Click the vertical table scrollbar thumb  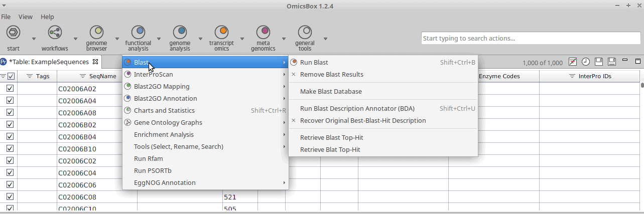[642, 84]
